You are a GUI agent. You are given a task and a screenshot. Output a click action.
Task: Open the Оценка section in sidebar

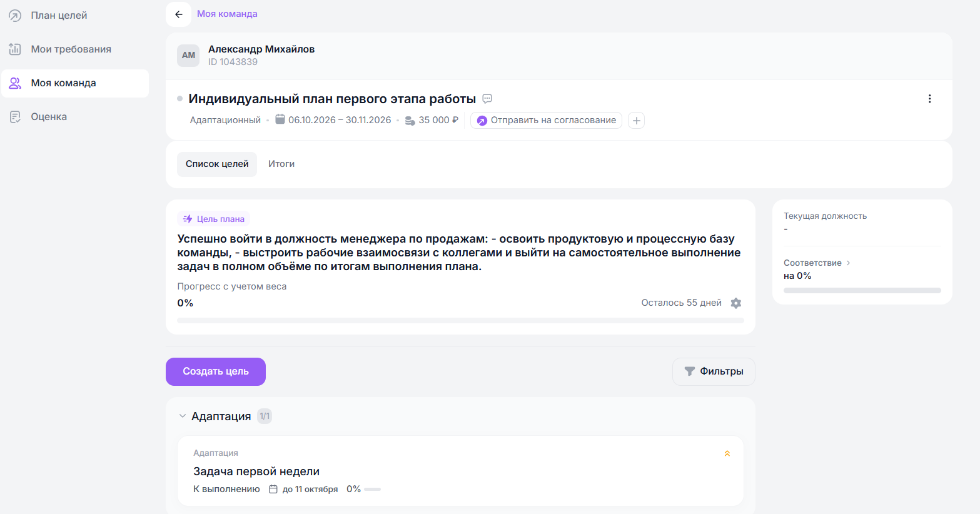click(75, 117)
